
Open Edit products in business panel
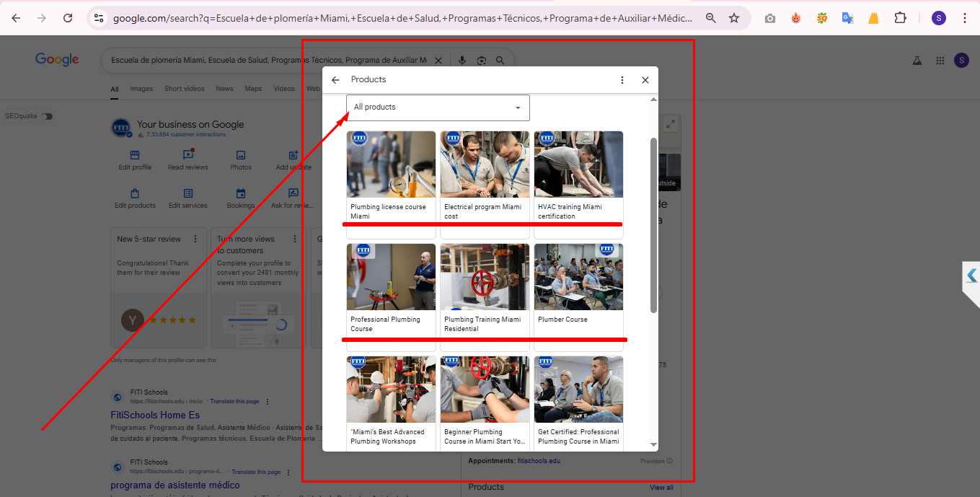click(135, 198)
